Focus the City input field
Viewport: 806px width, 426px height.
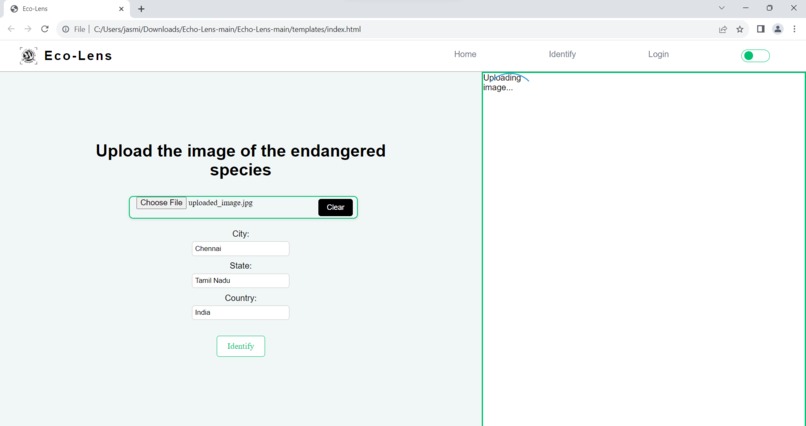click(x=241, y=249)
